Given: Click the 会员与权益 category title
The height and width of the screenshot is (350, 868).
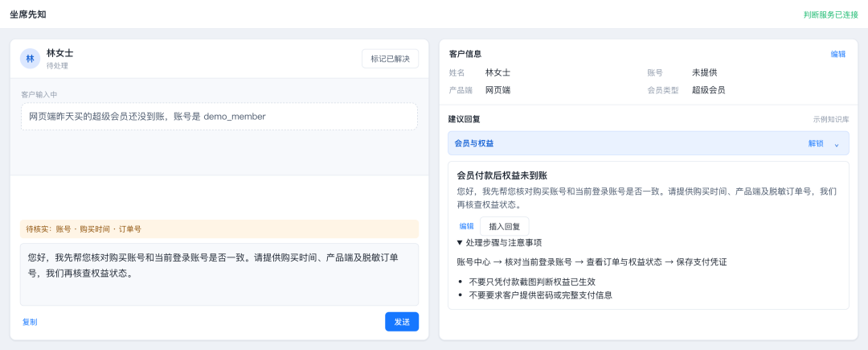Looking at the screenshot, I should pyautogui.click(x=474, y=143).
